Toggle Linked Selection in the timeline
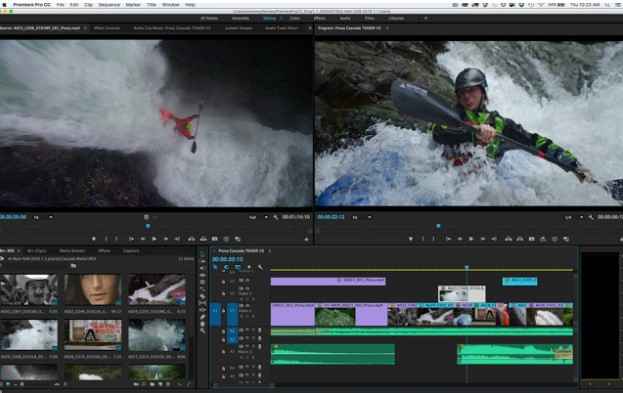The image size is (623, 393). tap(237, 268)
